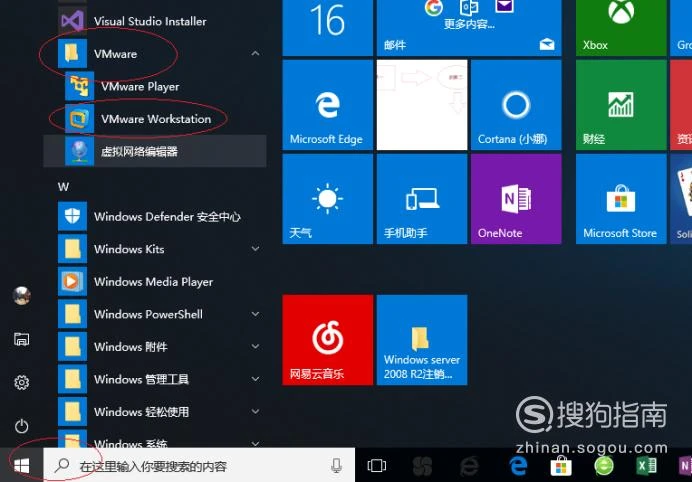
Task: Open the Microsoft Edge tile
Action: coord(327,105)
